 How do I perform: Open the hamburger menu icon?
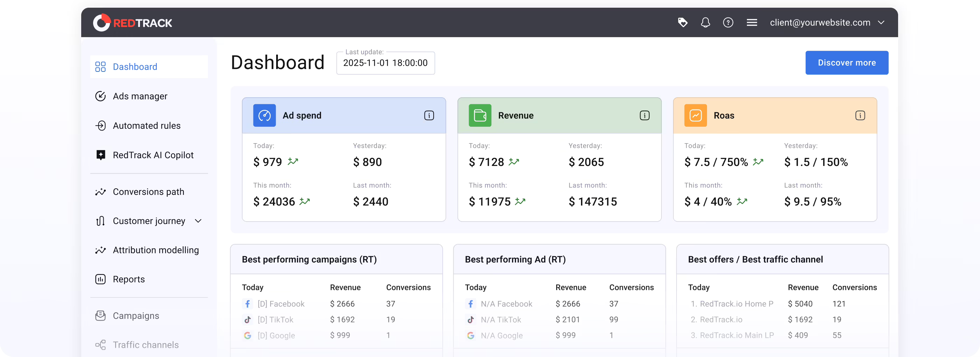(752, 22)
